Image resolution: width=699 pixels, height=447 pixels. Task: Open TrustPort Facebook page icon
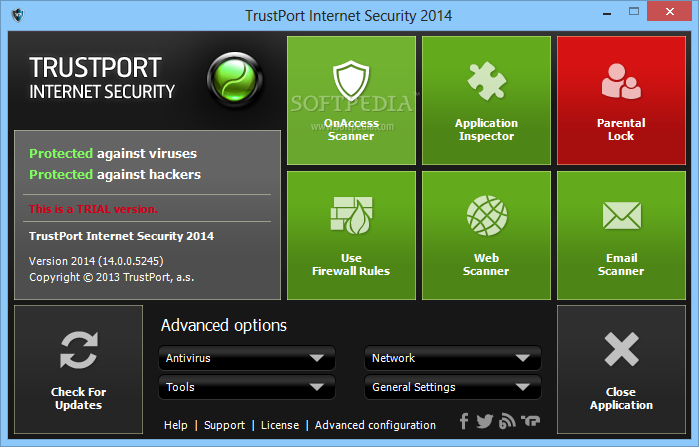(464, 421)
